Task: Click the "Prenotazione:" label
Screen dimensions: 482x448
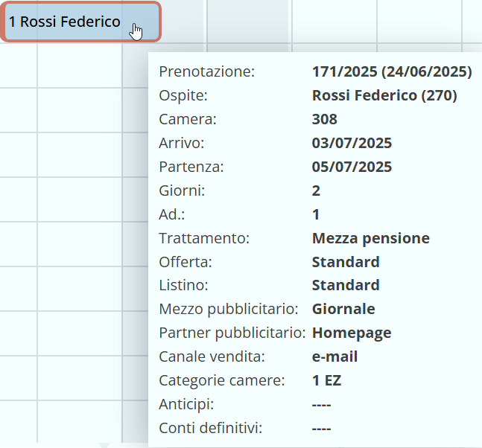Action: coord(207,71)
